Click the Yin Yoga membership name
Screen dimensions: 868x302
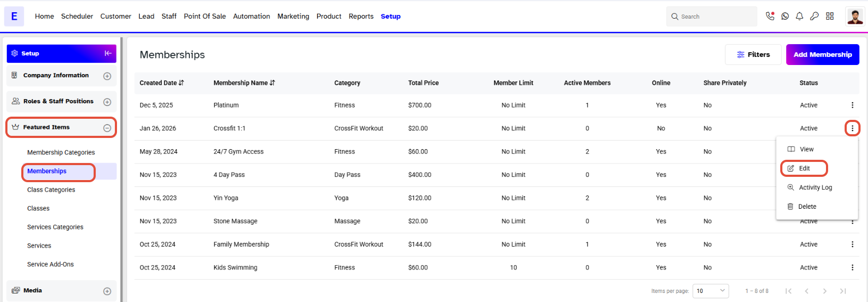[226, 198]
